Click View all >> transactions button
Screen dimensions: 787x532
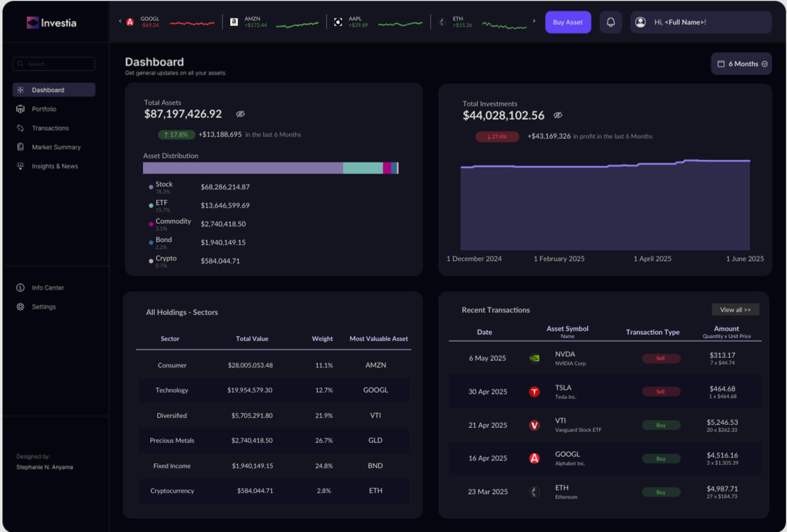tap(736, 310)
